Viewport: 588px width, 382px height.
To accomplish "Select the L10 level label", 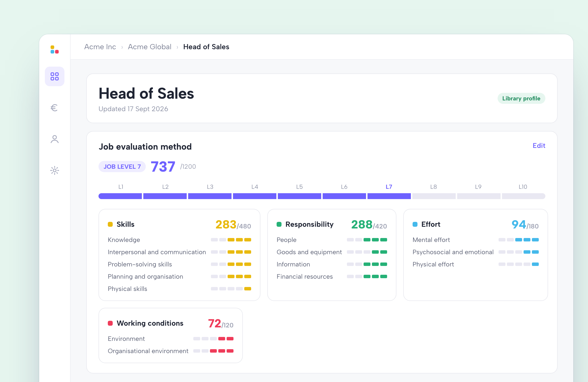I will coord(523,187).
